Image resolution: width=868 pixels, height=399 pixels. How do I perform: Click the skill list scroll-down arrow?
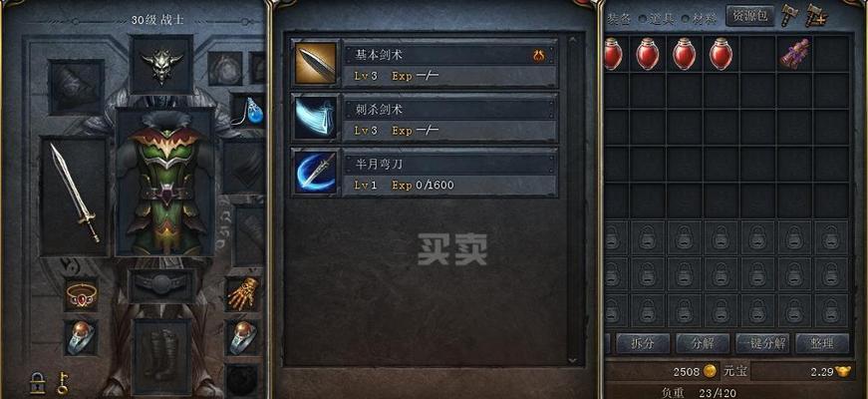572,360
